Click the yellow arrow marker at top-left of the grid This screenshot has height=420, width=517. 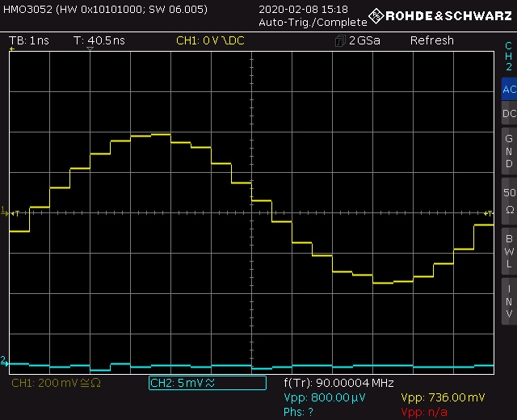[x=12, y=50]
